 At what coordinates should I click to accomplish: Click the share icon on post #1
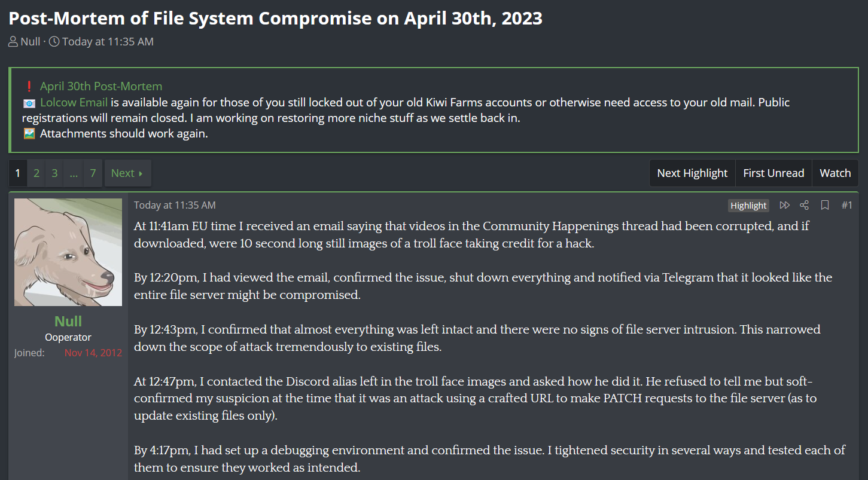[x=804, y=205]
